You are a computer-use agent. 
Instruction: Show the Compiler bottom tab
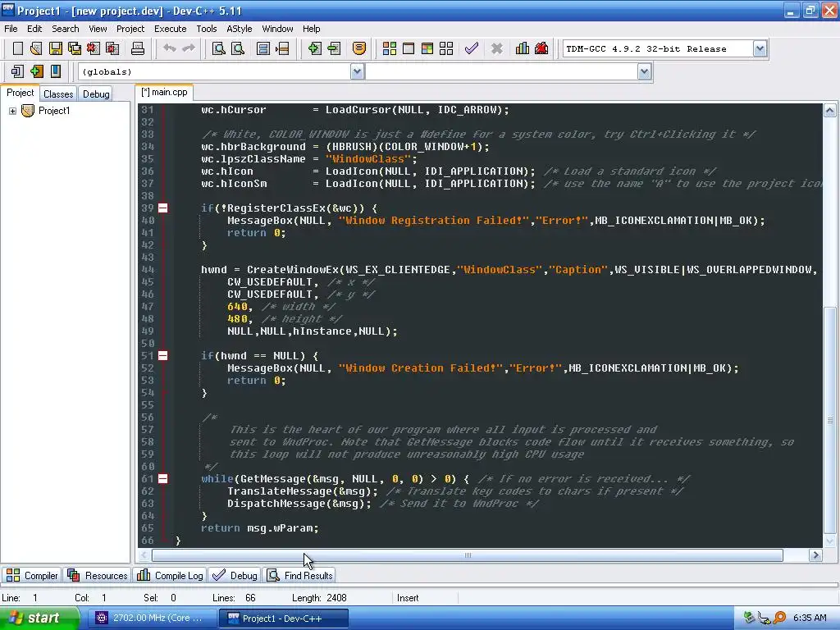pyautogui.click(x=32, y=575)
